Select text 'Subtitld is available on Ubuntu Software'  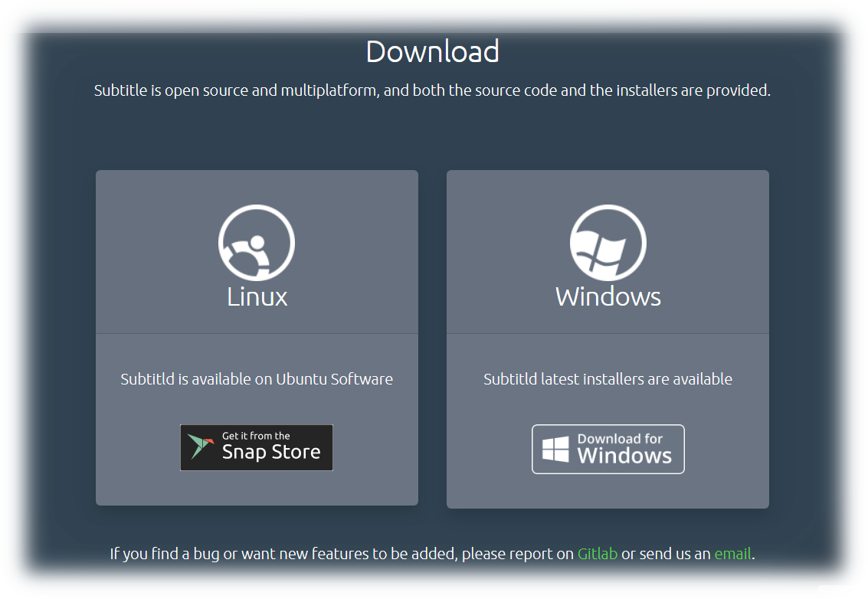(x=257, y=379)
